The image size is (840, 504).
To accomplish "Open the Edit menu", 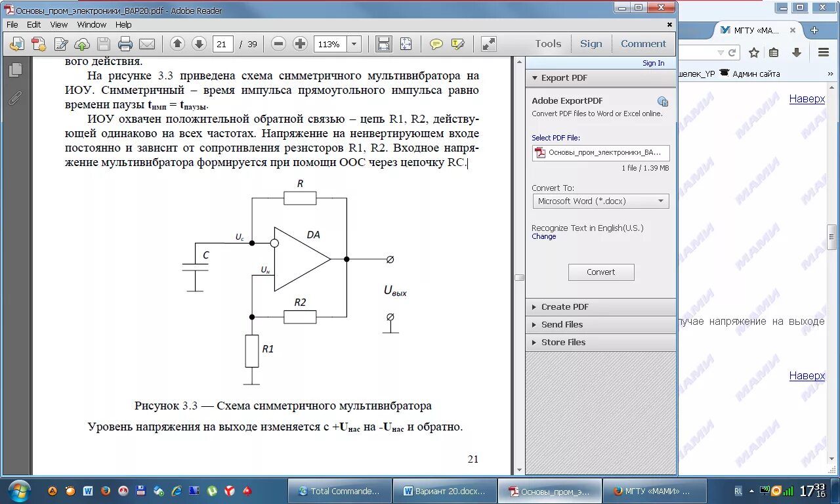I will point(34,24).
